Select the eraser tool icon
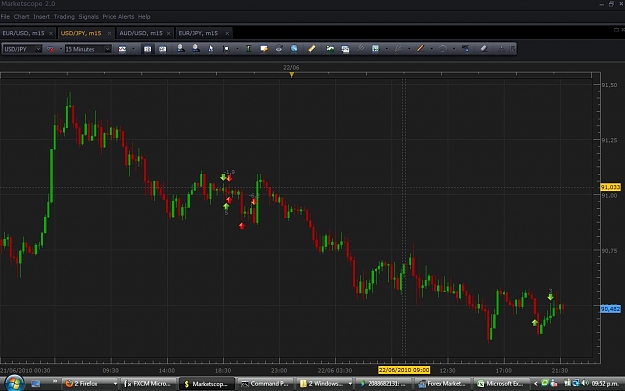This screenshot has height=391, width=625. tap(483, 49)
